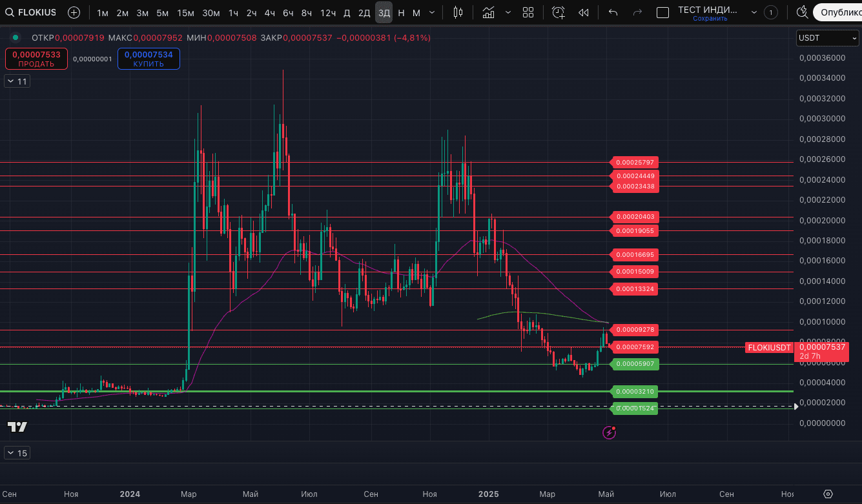The height and width of the screenshot is (504, 862).
Task: Expand the layout management dropdown arrow
Action: pyautogui.click(x=754, y=12)
